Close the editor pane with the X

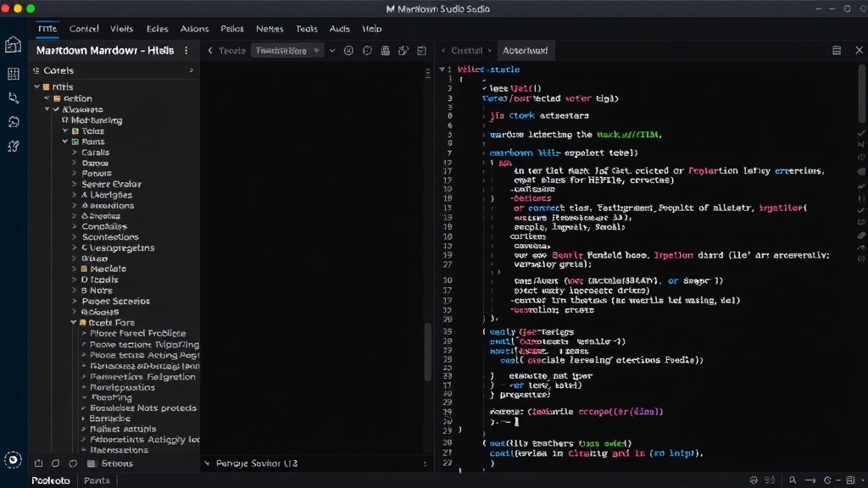pyautogui.click(x=860, y=50)
